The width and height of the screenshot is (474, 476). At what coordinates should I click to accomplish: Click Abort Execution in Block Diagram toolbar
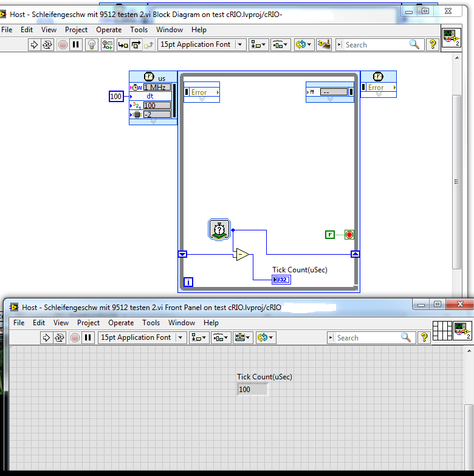click(63, 45)
